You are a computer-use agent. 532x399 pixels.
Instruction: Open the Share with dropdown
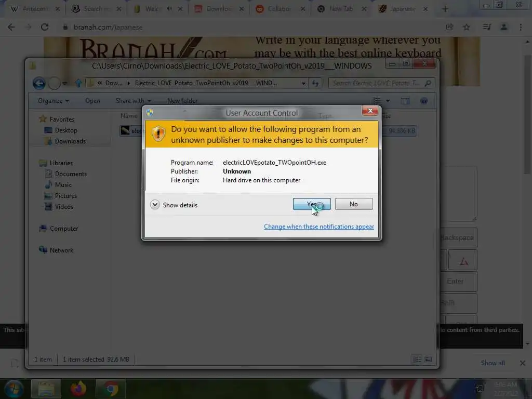(x=133, y=101)
